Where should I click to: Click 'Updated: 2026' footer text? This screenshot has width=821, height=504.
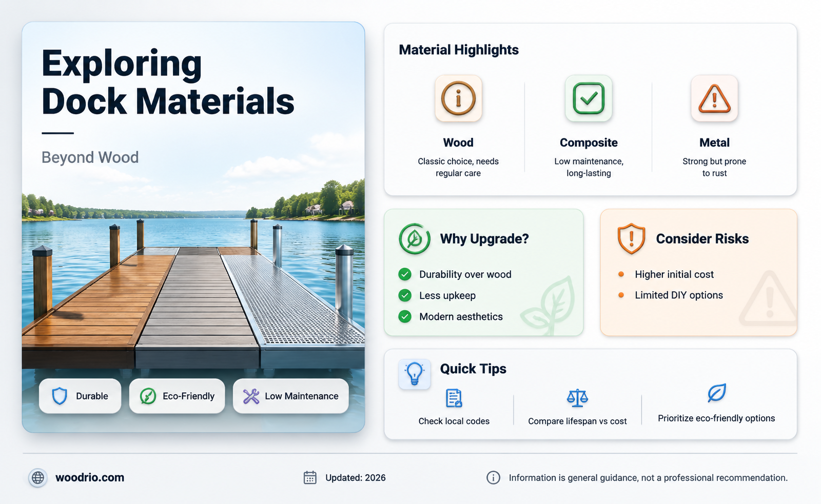(x=356, y=478)
